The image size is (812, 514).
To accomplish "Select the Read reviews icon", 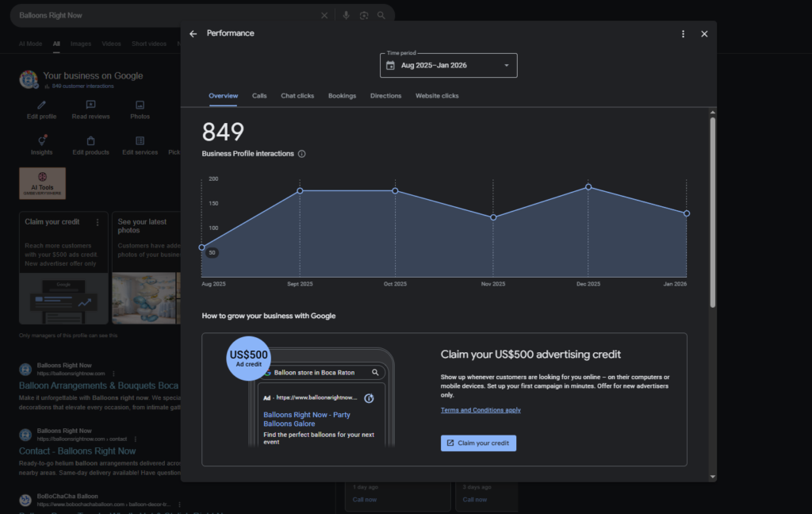I will click(90, 103).
